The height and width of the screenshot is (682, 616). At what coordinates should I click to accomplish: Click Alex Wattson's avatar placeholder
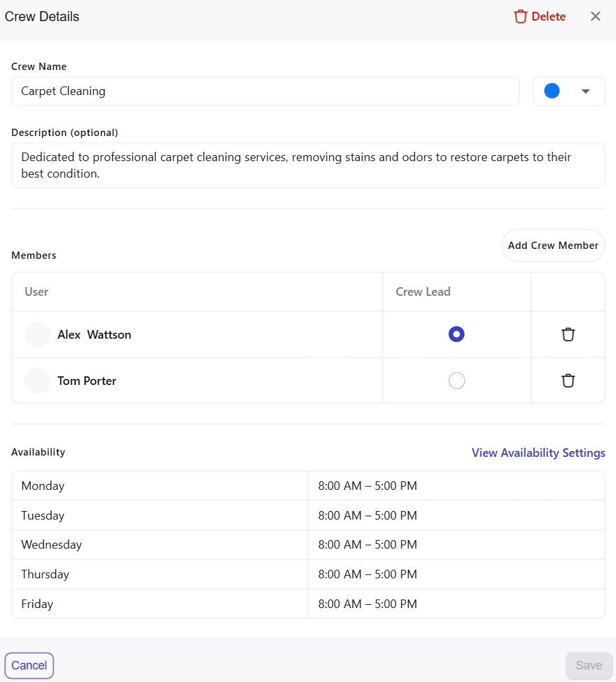click(38, 335)
